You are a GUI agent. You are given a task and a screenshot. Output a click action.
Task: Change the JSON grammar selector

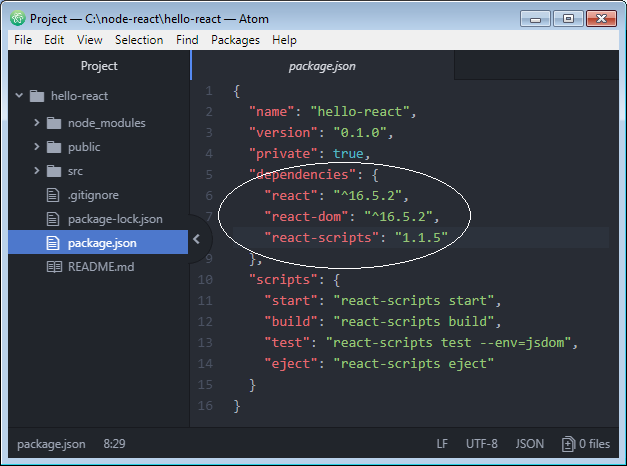pyautogui.click(x=529, y=444)
